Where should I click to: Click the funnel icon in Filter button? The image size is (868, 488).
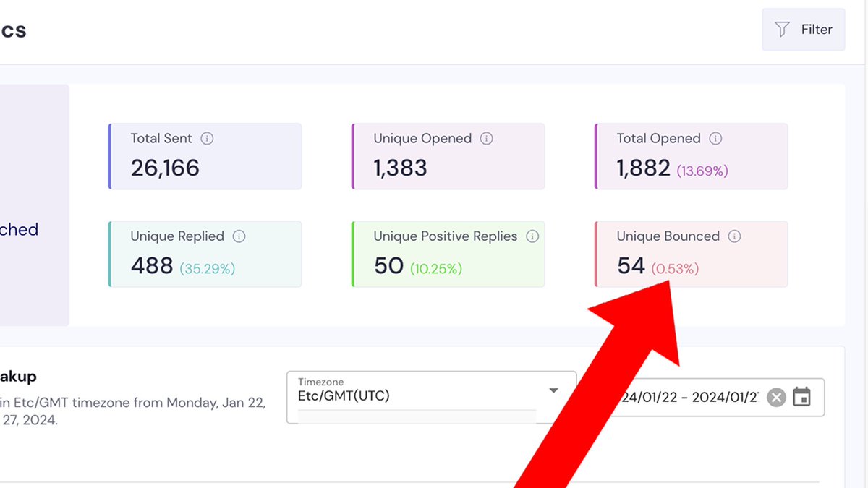pos(782,30)
